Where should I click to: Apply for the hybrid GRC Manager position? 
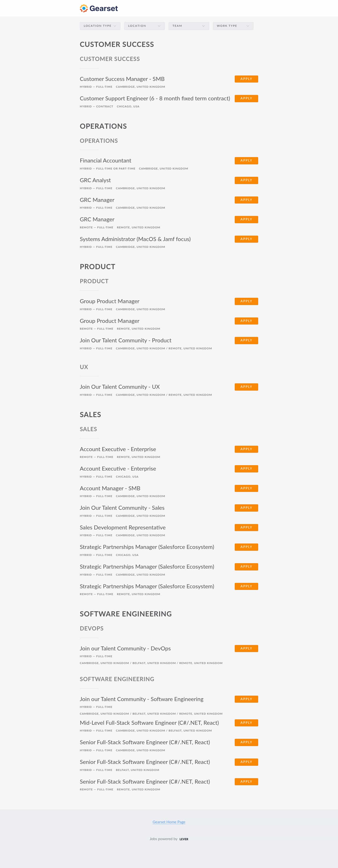[246, 200]
